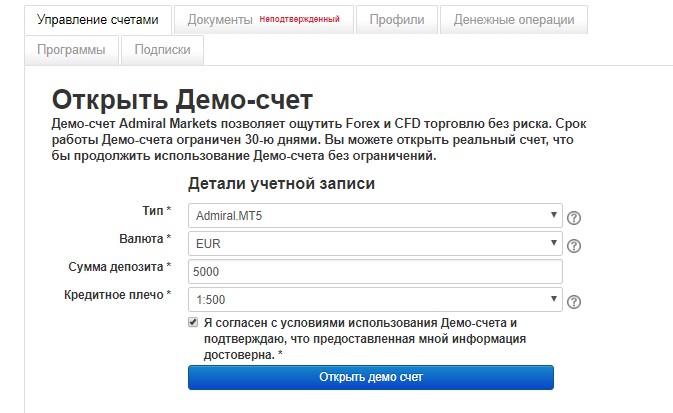Image resolution: width=673 pixels, height=413 pixels.
Task: Focus the Сумма депозита field containing 5000
Action: [x=375, y=271]
